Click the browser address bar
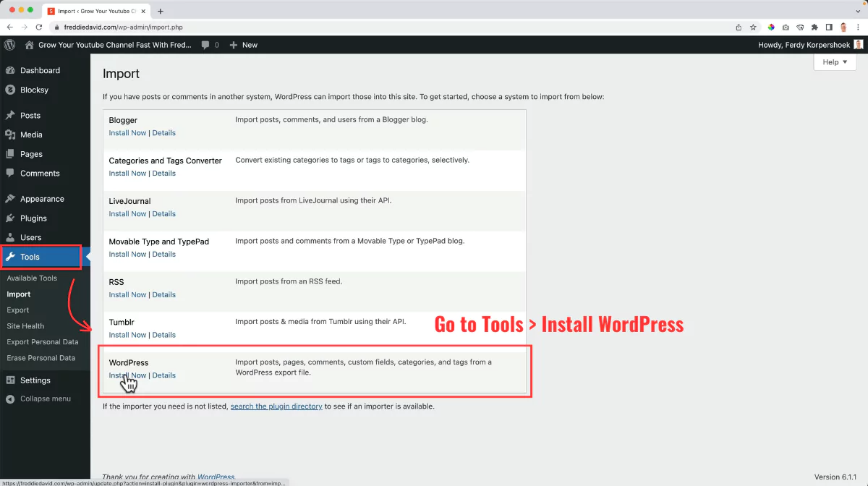Screen dimensions: 868x486 (145, 27)
